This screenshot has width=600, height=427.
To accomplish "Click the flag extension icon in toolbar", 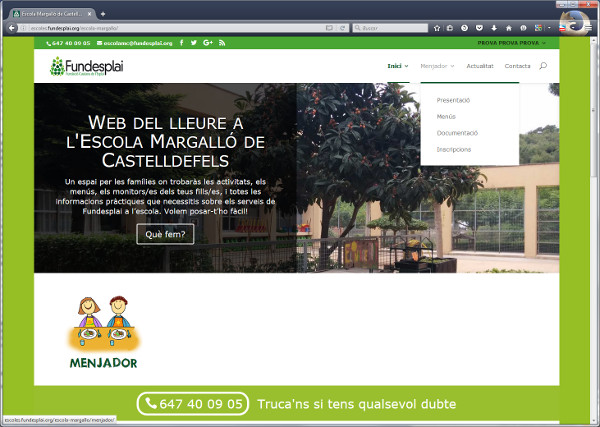I will (562, 28).
